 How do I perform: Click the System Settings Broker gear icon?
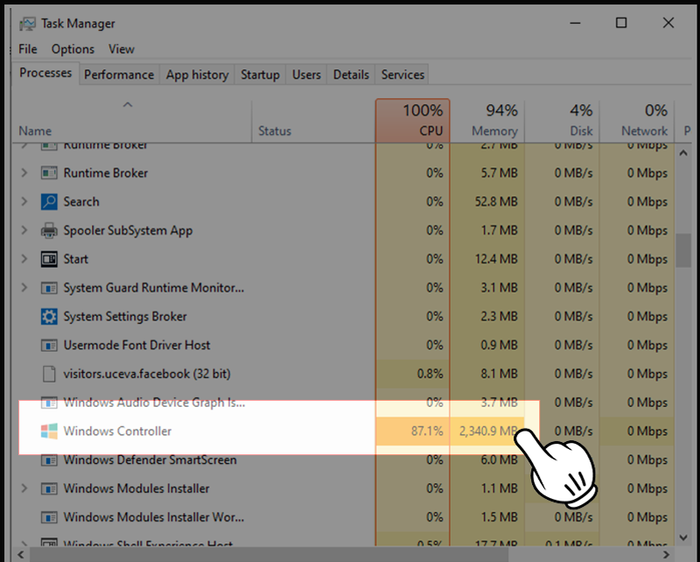(x=49, y=316)
